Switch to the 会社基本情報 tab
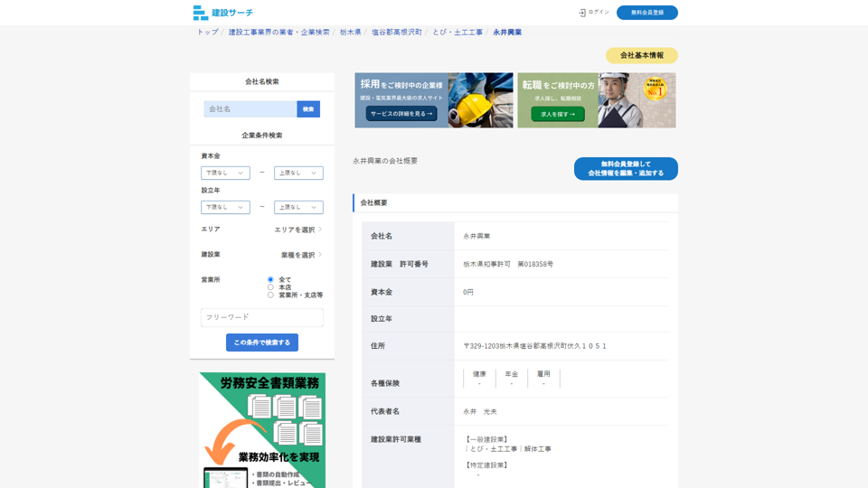 641,55
